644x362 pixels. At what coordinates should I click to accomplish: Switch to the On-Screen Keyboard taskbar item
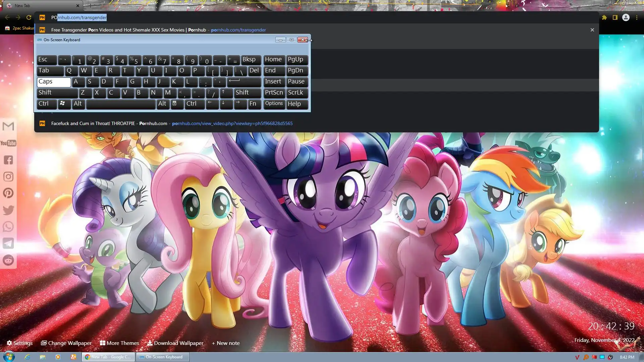pos(162,357)
